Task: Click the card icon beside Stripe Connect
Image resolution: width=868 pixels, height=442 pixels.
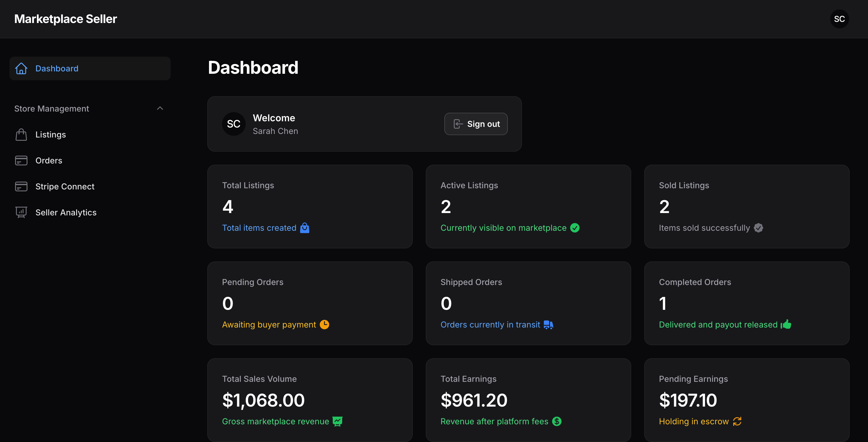Action: [x=21, y=186]
